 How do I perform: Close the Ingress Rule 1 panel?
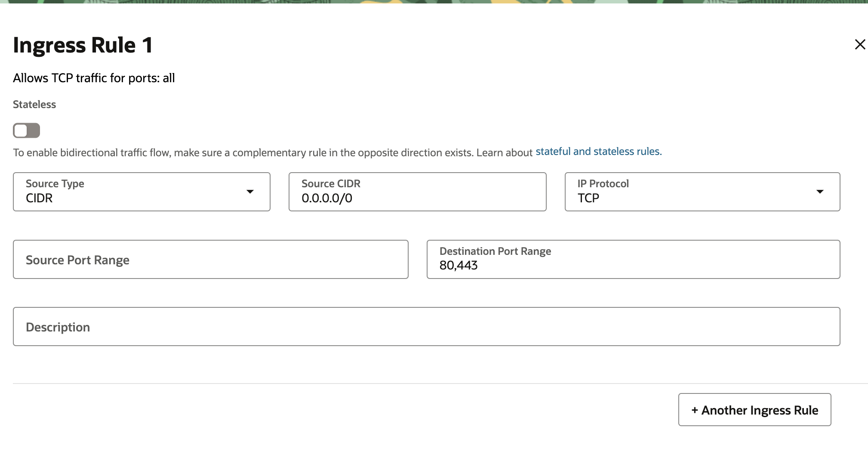pos(859,44)
